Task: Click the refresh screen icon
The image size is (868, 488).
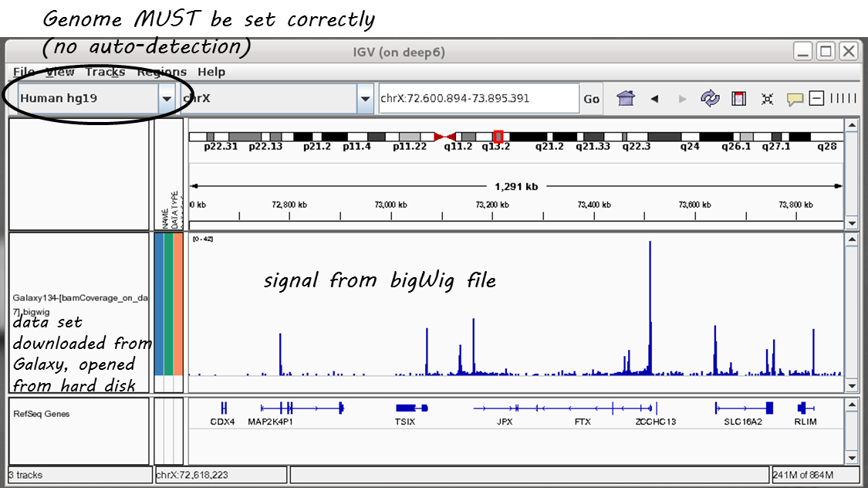Action: point(710,99)
